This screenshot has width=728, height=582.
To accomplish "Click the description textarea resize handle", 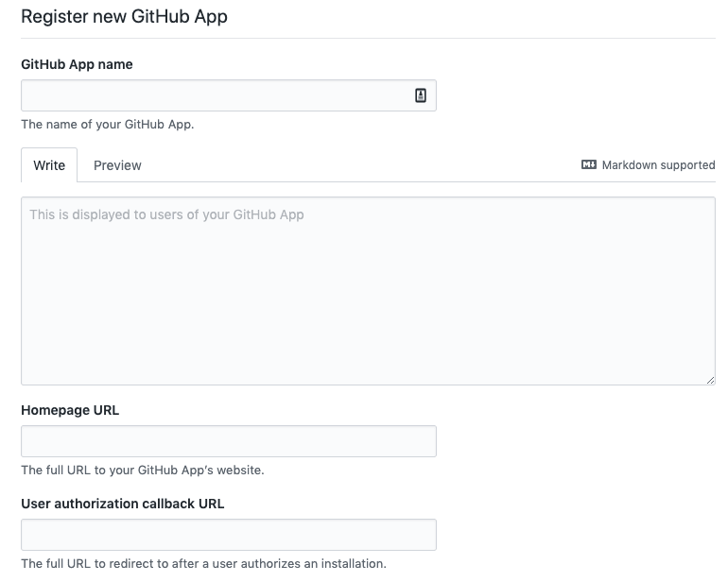I will pyautogui.click(x=710, y=380).
